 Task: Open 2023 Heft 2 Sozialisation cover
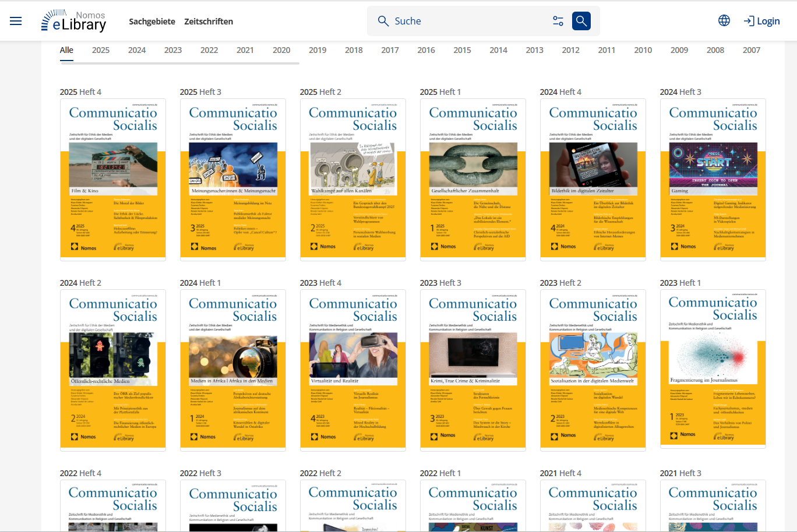[593, 370]
